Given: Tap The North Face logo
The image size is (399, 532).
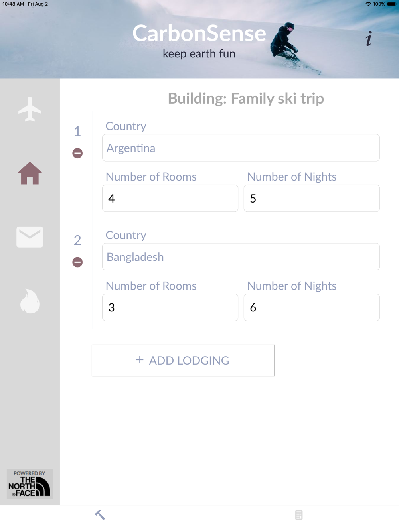Looking at the screenshot, I should (x=30, y=484).
